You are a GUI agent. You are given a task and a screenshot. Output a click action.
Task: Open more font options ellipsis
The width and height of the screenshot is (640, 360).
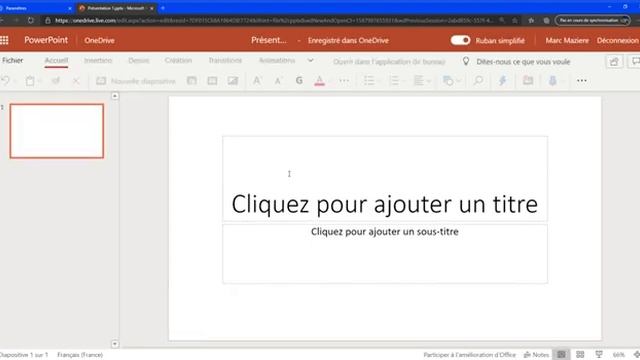tap(344, 81)
